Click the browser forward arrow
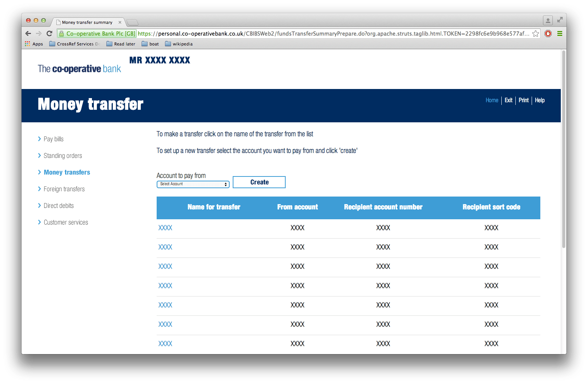Screen dimensions: 588x384 click(x=39, y=33)
